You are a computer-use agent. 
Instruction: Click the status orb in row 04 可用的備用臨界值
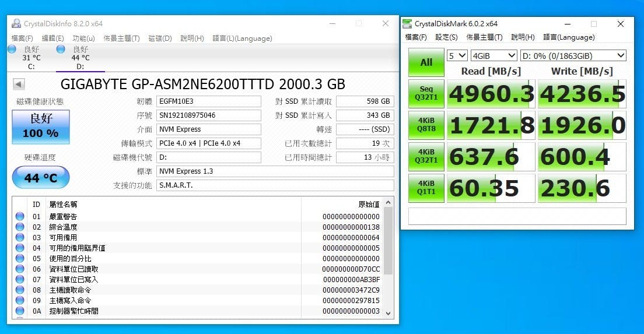(x=20, y=248)
